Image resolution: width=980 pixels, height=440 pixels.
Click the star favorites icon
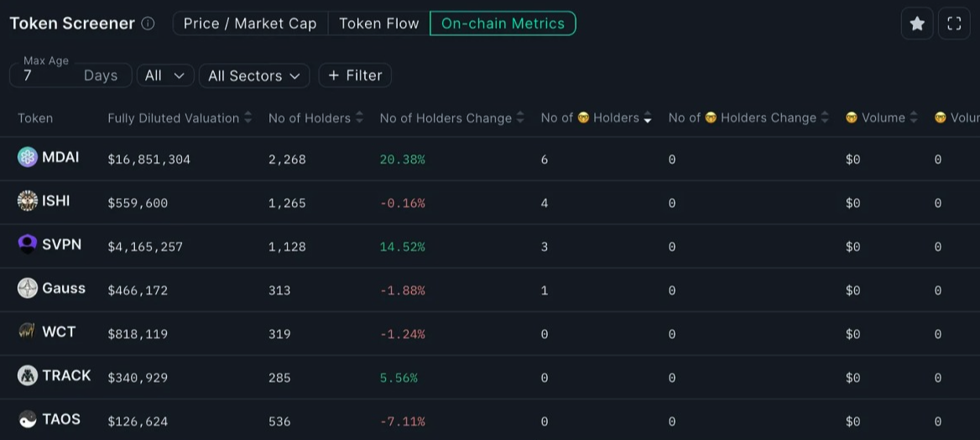917,24
